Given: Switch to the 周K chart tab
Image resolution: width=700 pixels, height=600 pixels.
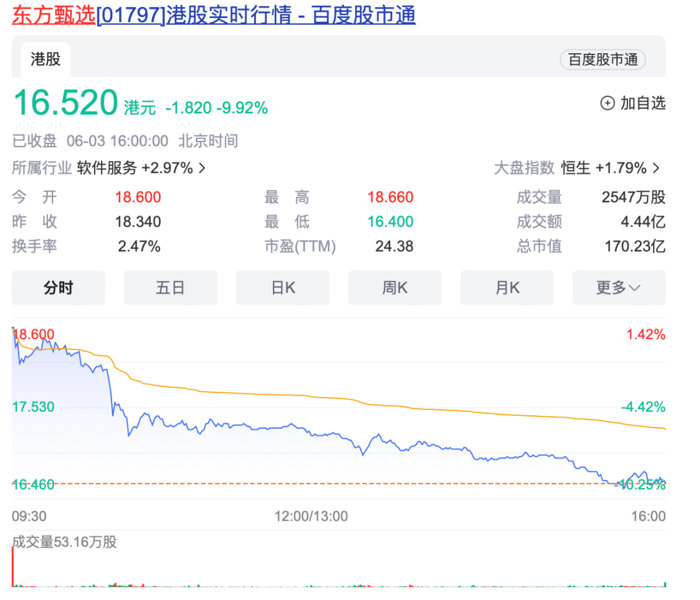Looking at the screenshot, I should pyautogui.click(x=395, y=288).
